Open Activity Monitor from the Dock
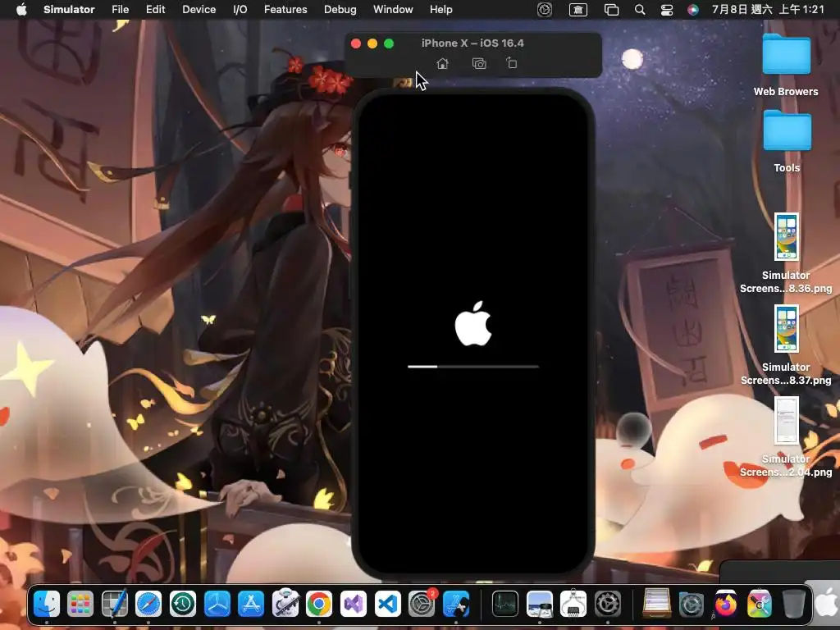 click(505, 604)
